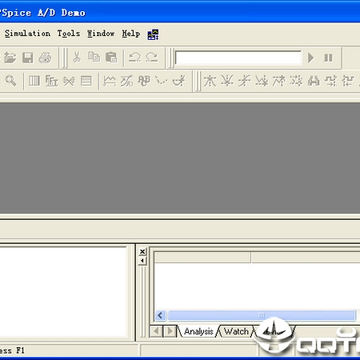Click the Cursor Search binoculars icon
The width and height of the screenshot is (360, 360).
coord(314,81)
